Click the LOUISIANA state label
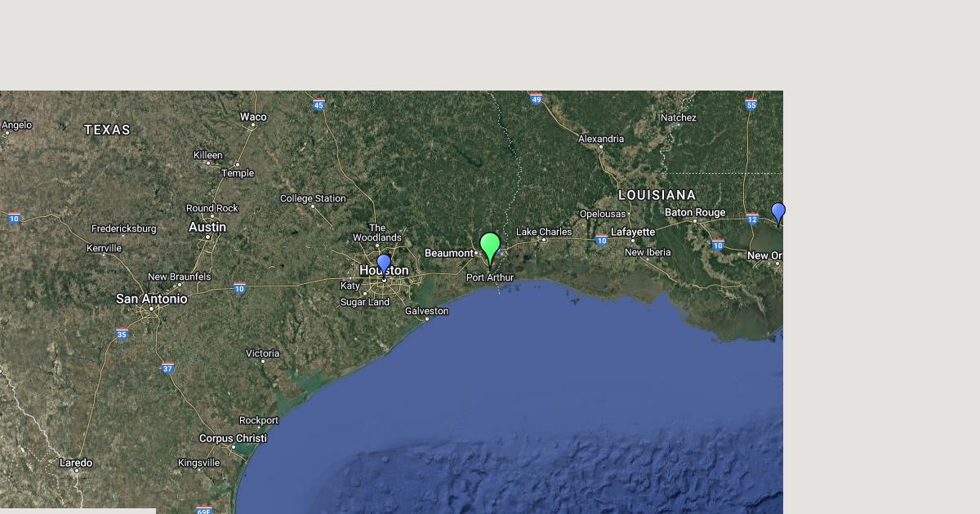The image size is (980, 514). click(x=657, y=195)
